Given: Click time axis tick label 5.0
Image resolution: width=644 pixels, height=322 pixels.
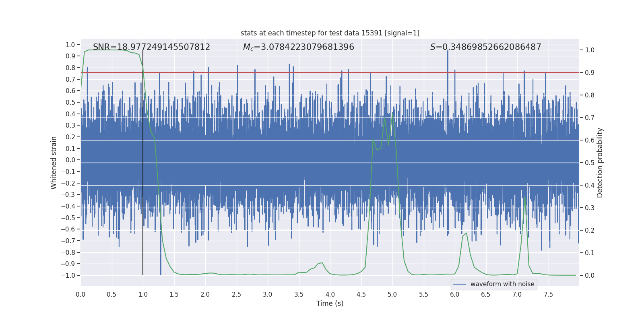Looking at the screenshot, I should click(392, 294).
